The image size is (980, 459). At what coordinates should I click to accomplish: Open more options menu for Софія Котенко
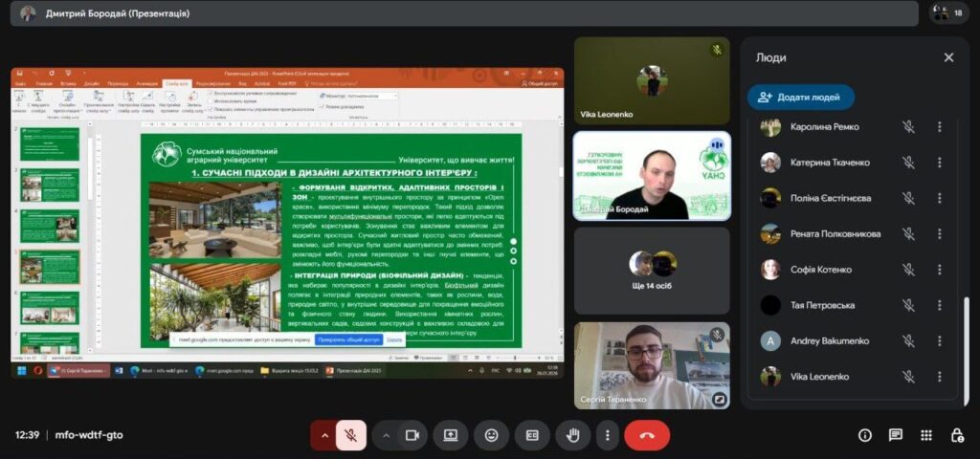[x=939, y=270]
